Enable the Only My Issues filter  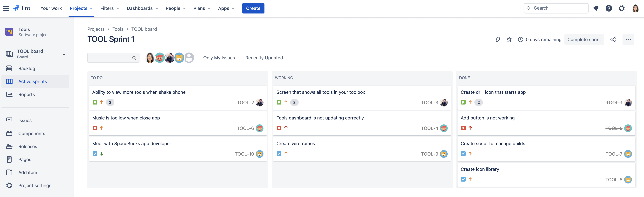point(219,58)
